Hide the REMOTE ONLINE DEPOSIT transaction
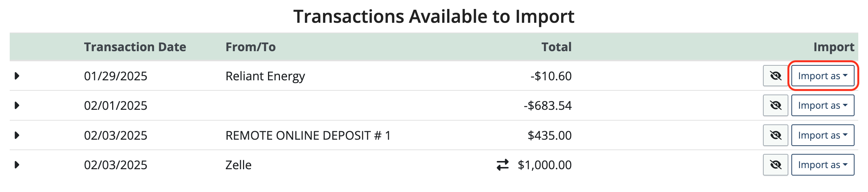This screenshot has height=192, width=868. [x=775, y=135]
